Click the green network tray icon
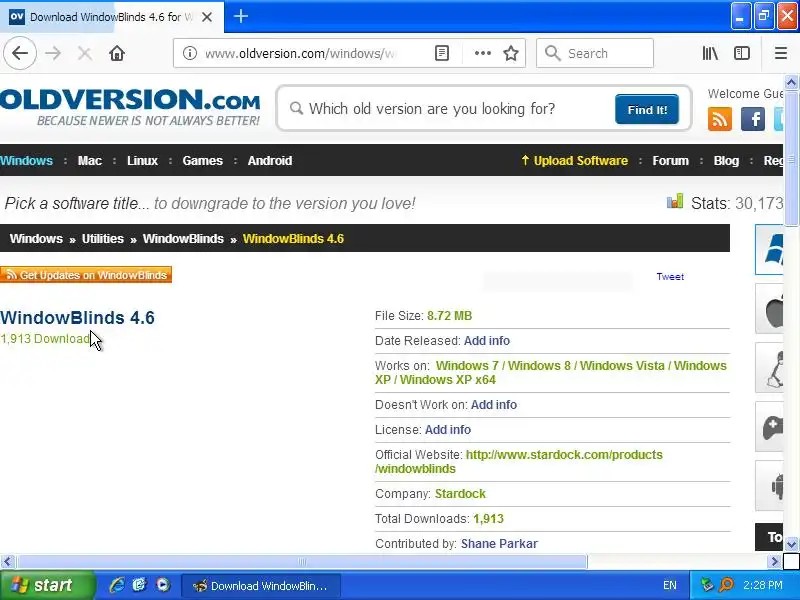Image resolution: width=800 pixels, height=600 pixels. point(707,585)
